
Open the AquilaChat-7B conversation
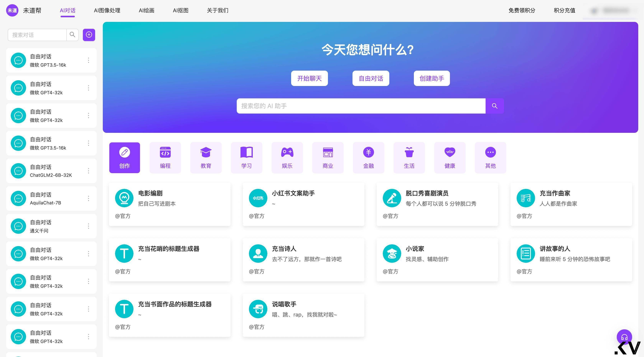pyautogui.click(x=51, y=198)
